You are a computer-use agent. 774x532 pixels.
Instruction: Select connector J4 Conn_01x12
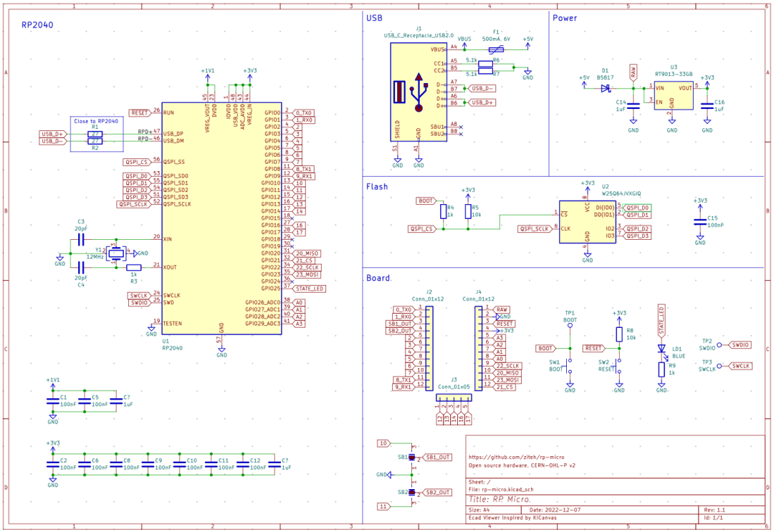coord(479,349)
